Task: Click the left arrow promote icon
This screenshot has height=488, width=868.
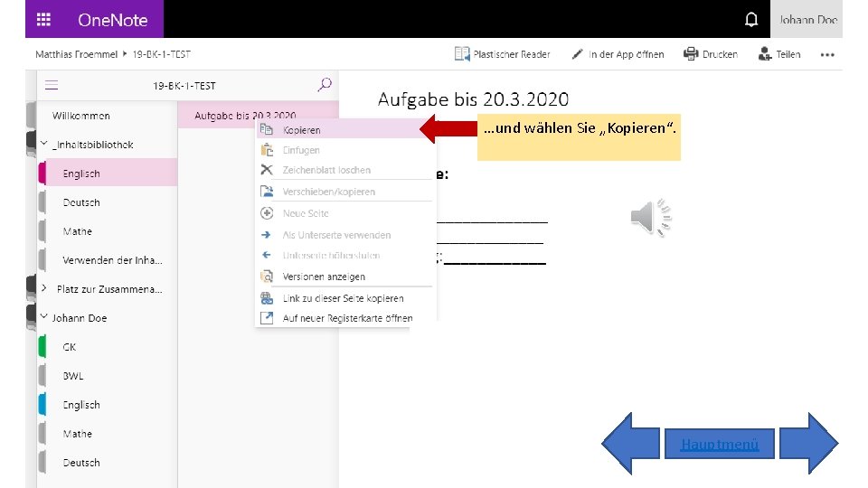Action: click(266, 255)
